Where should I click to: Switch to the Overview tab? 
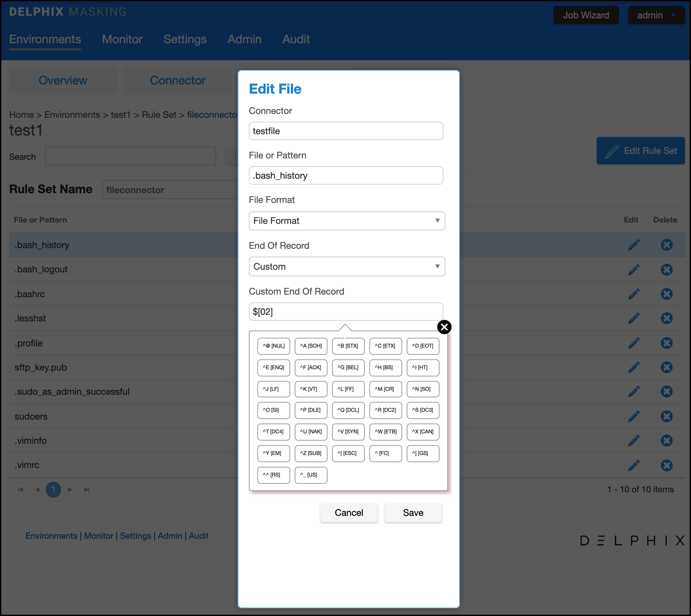coord(63,81)
